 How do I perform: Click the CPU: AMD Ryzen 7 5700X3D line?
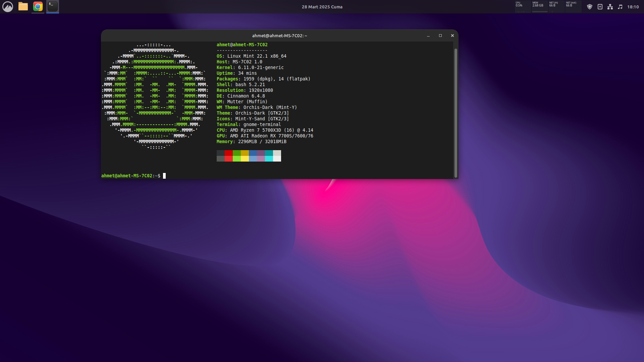pyautogui.click(x=265, y=130)
